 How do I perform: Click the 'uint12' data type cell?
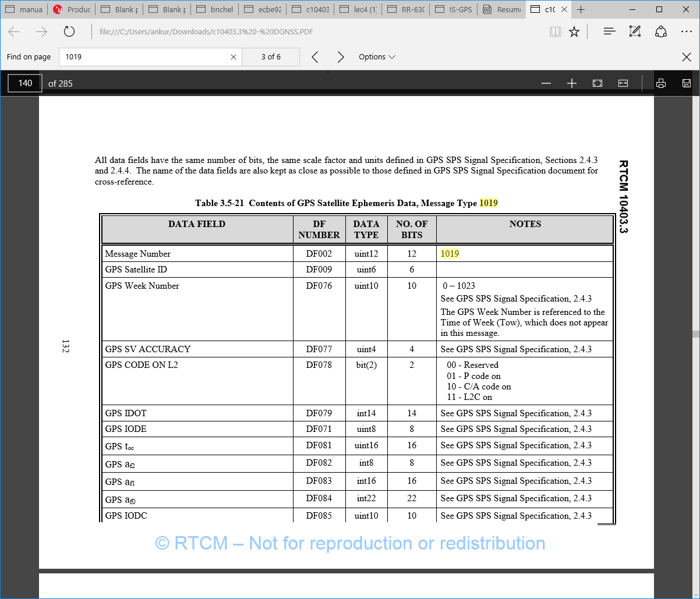[366, 254]
